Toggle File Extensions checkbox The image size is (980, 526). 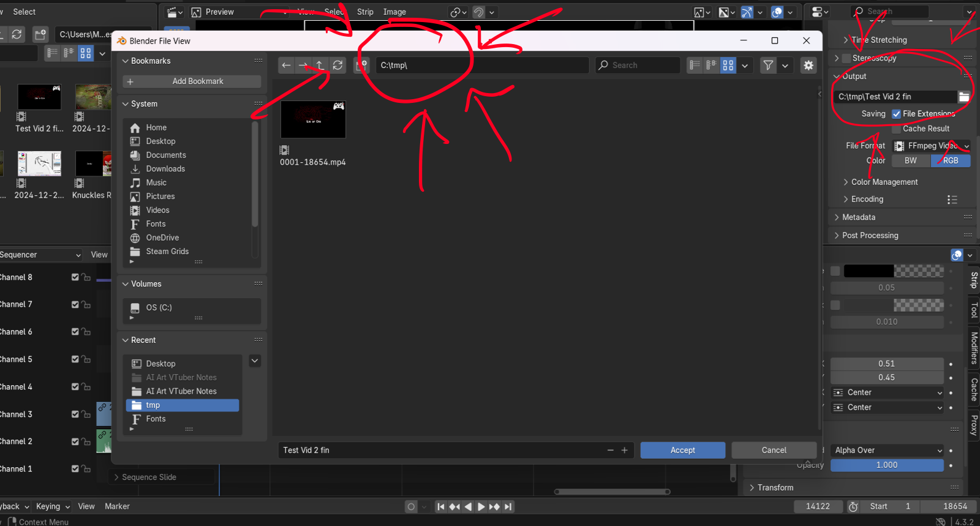pos(896,114)
